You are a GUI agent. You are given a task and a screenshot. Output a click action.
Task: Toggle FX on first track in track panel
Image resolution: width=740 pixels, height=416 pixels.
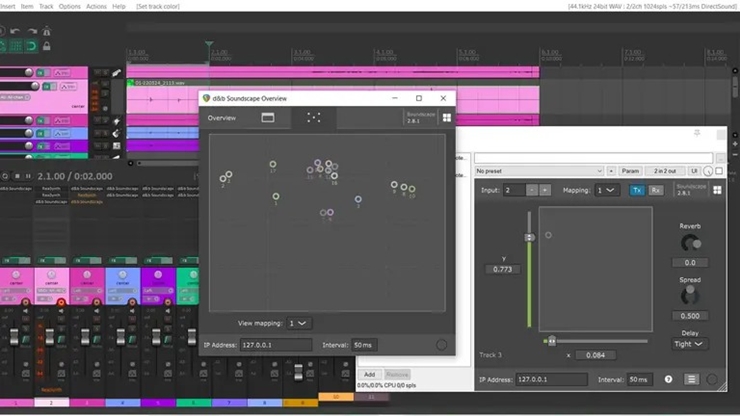tap(43, 73)
